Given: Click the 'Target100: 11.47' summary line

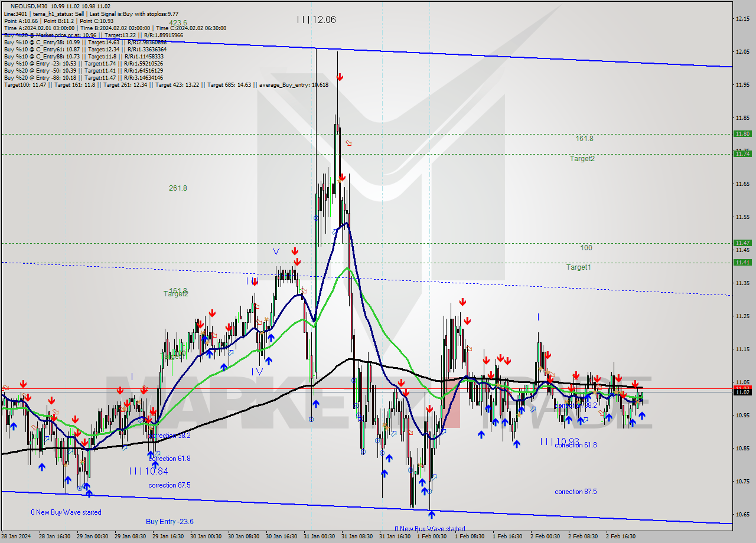Looking at the screenshot, I should pos(166,85).
